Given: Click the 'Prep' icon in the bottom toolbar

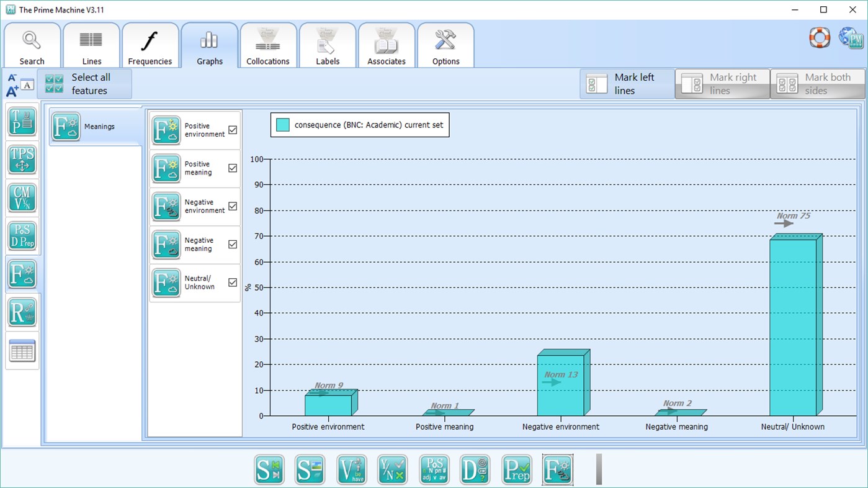Looking at the screenshot, I should pos(517,469).
